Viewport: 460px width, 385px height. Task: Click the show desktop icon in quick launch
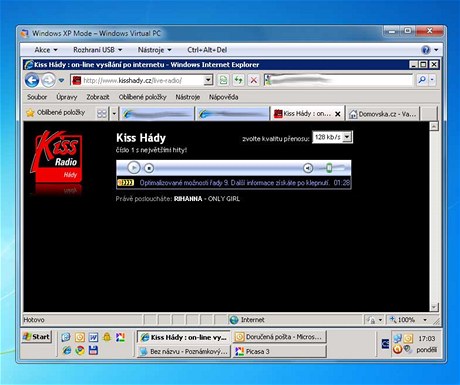[x=66, y=337]
